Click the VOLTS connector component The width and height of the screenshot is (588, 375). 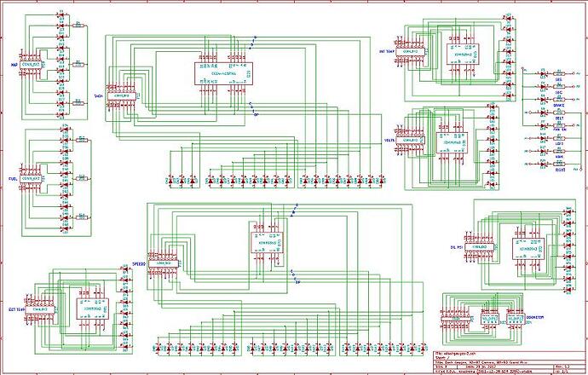point(410,141)
